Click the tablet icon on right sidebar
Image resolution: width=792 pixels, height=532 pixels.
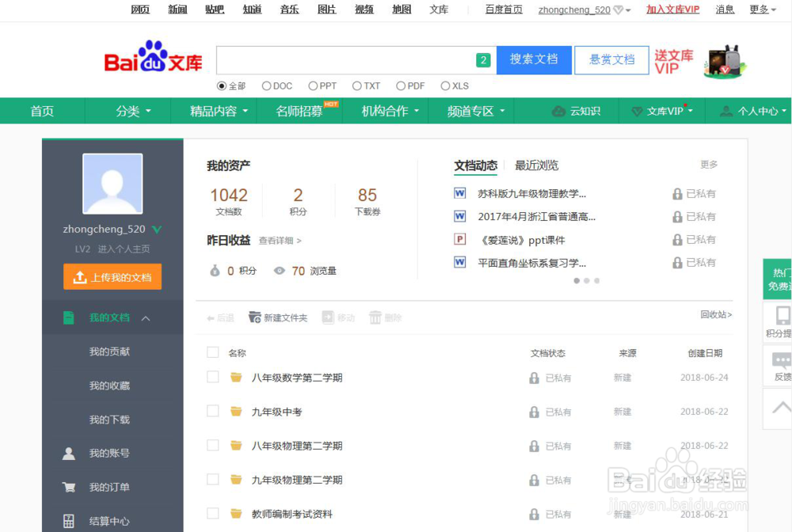coord(783,315)
